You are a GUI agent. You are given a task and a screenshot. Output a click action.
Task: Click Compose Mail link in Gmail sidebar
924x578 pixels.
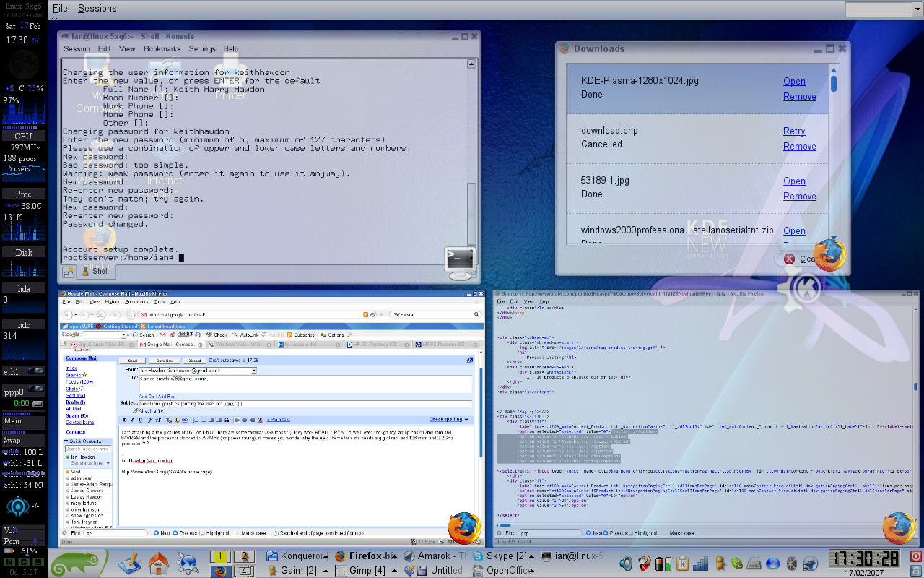click(x=80, y=358)
